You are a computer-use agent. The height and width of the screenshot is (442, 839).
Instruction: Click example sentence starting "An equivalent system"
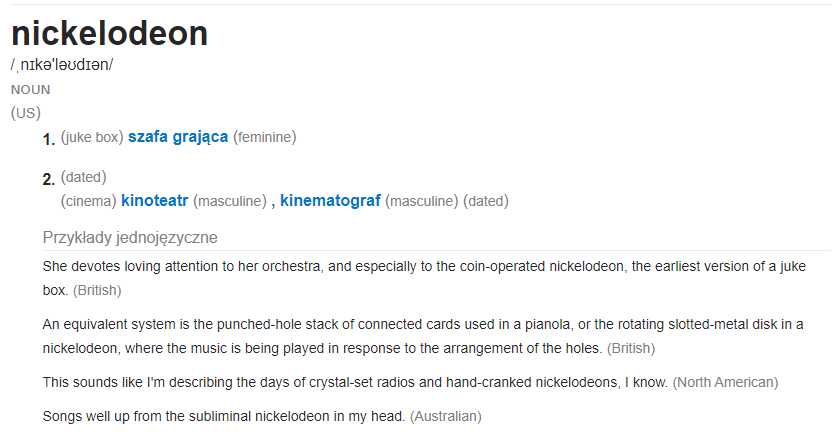pos(423,336)
